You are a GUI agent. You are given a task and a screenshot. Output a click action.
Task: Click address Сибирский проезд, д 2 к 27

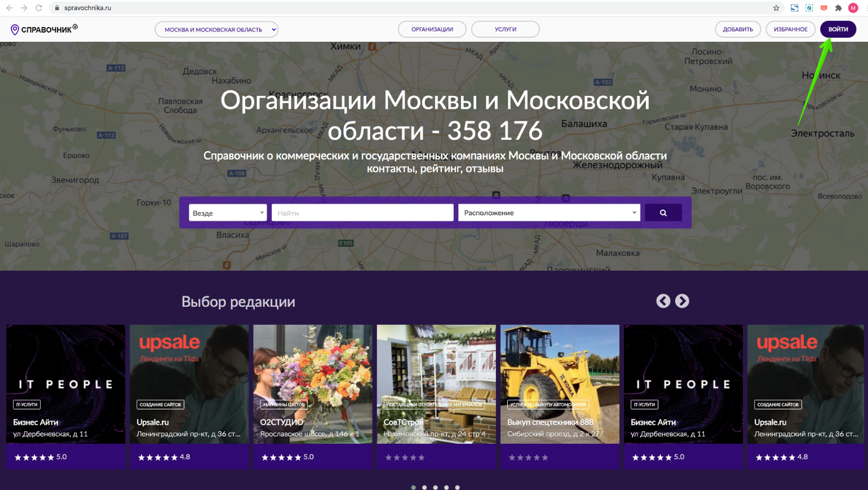pos(553,434)
